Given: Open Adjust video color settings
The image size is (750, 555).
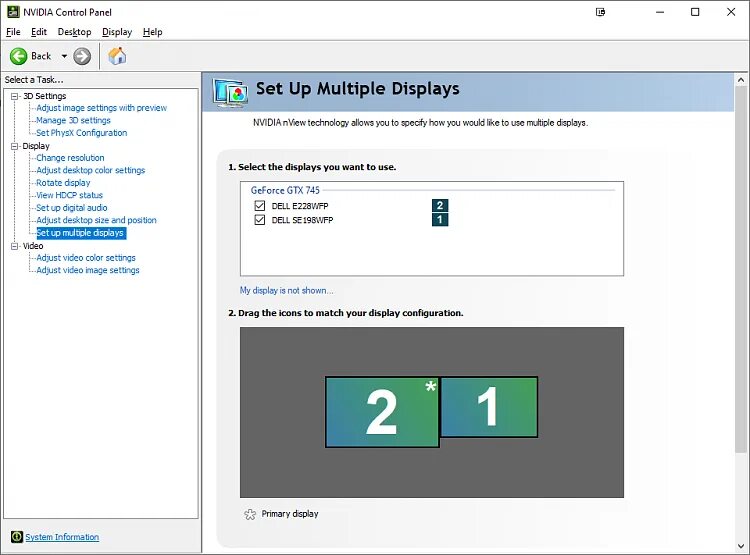Looking at the screenshot, I should point(86,258).
